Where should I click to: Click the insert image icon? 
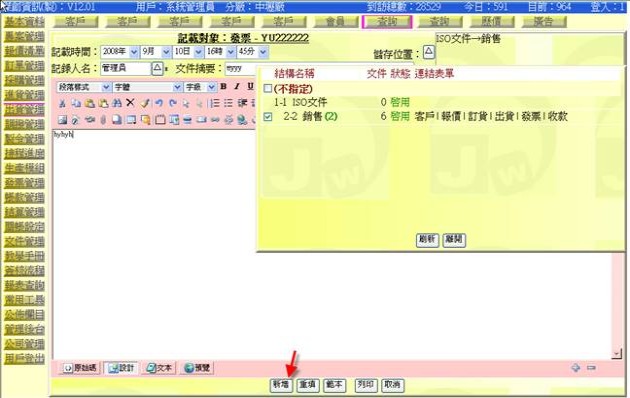[62, 120]
